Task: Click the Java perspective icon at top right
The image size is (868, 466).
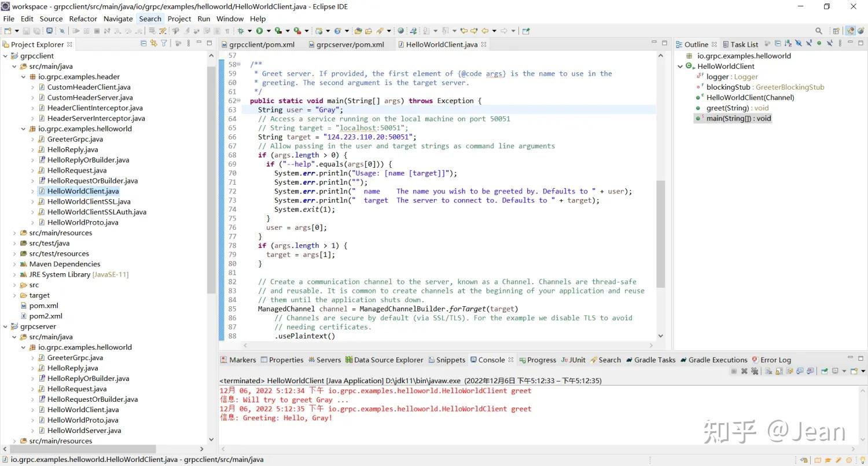Action: point(851,30)
